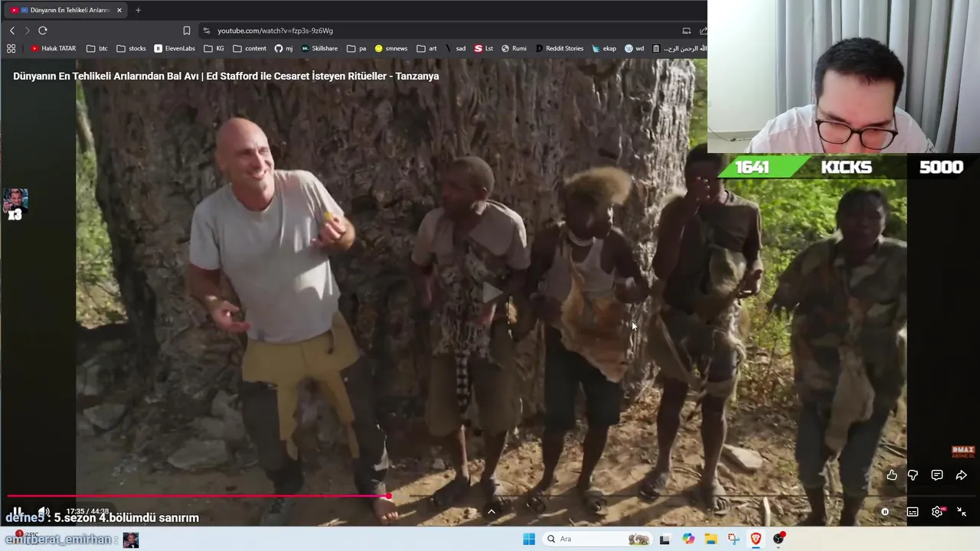Image resolution: width=980 pixels, height=551 pixels.
Task: Click the center play overlay icon
Action: tap(491, 292)
